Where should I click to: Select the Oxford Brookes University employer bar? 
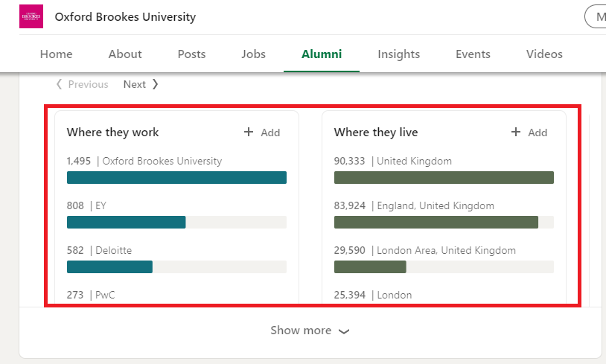176,177
